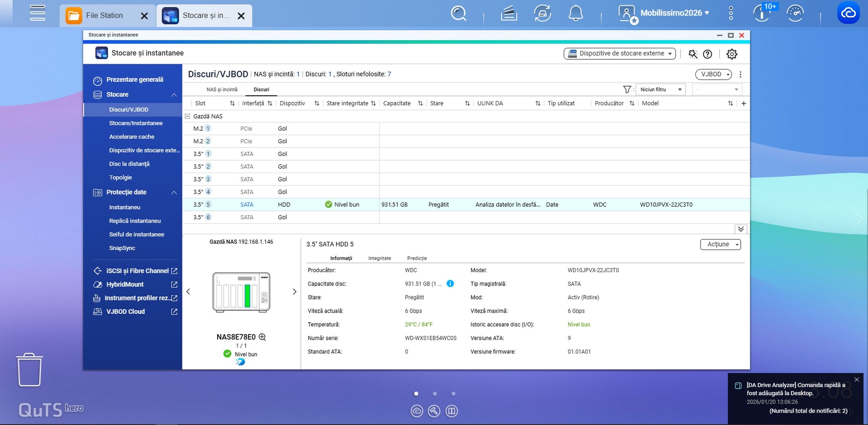Open the Niciun filtru dropdown

661,89
